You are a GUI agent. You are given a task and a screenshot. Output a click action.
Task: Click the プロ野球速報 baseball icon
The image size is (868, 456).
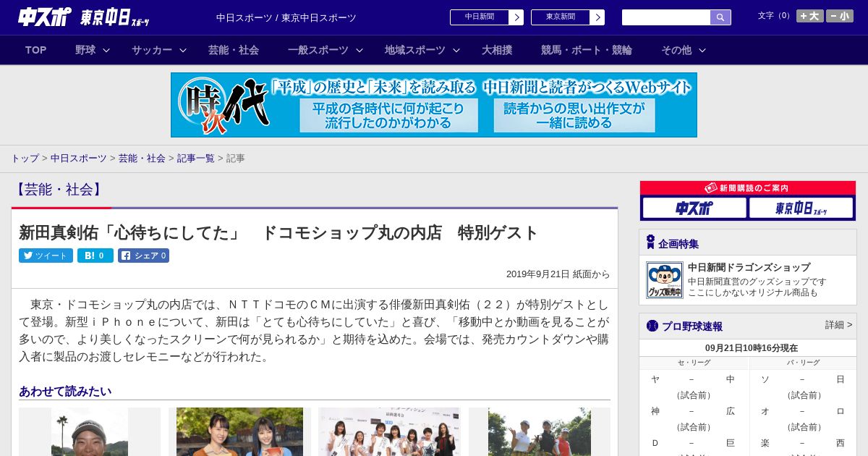pyautogui.click(x=652, y=326)
